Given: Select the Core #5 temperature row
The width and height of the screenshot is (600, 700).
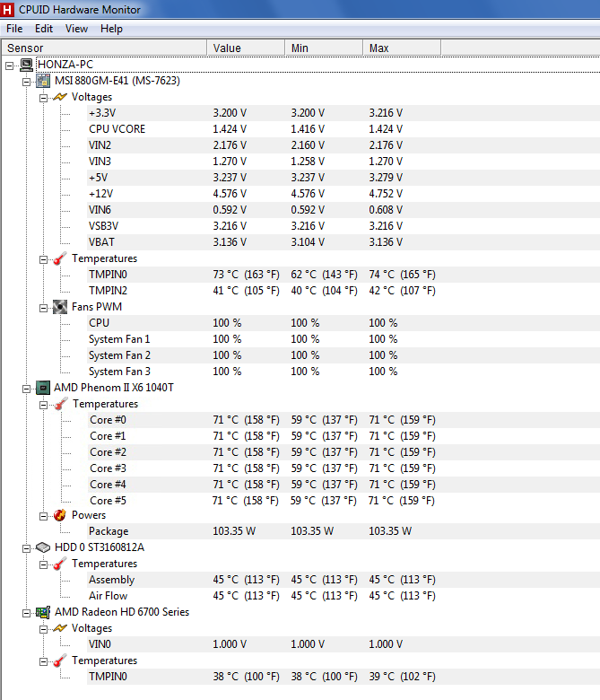Looking at the screenshot, I should coord(343,501).
